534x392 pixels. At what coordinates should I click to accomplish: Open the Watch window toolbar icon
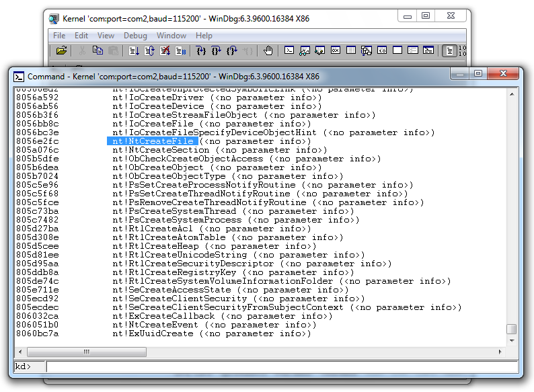[305, 50]
